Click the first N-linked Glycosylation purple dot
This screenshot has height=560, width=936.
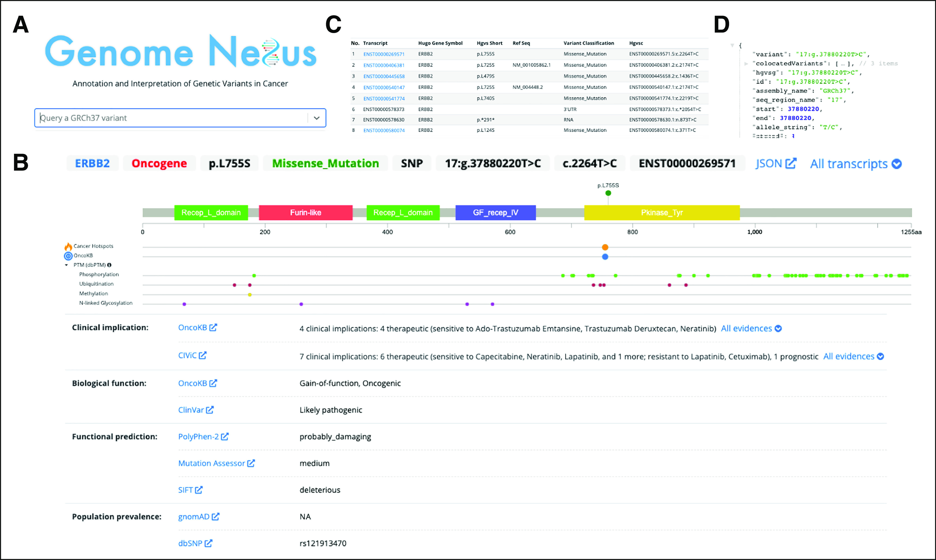pyautogui.click(x=184, y=304)
